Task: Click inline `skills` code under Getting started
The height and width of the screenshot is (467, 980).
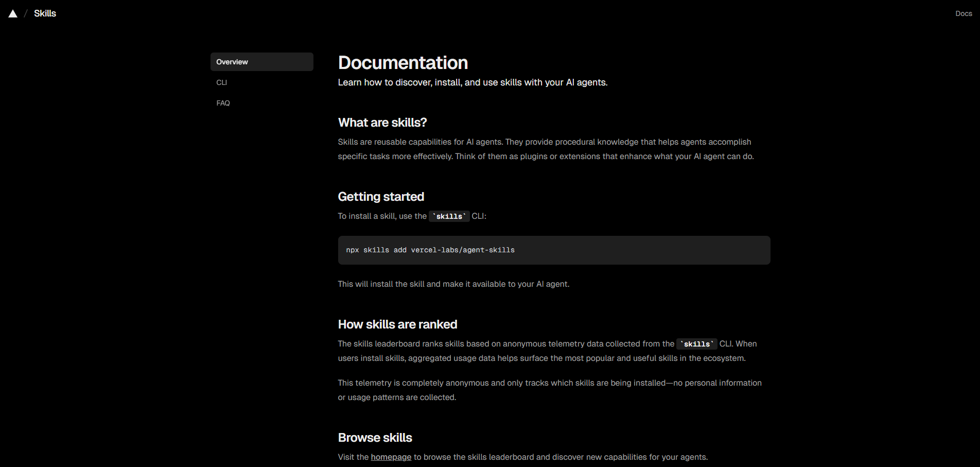Action: [x=449, y=216]
